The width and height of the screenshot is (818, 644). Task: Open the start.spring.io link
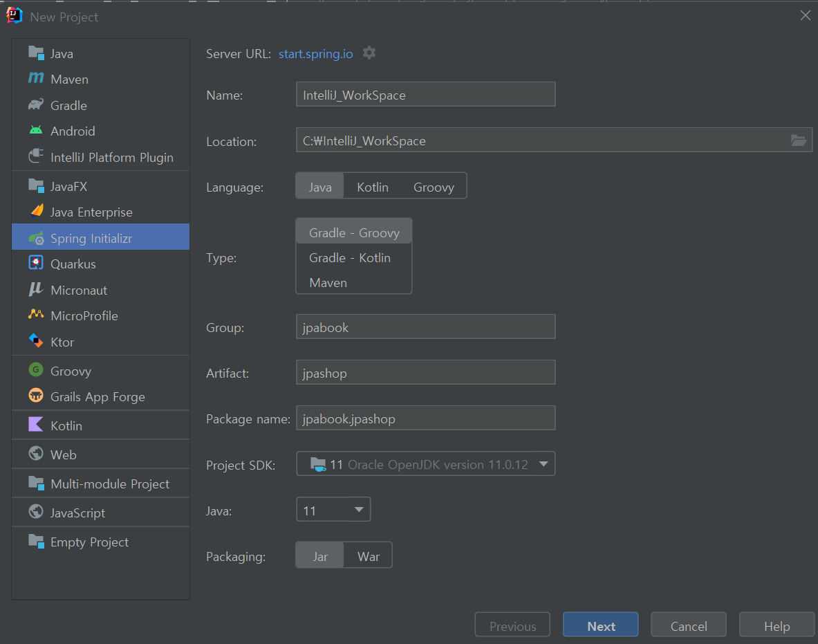(x=315, y=54)
